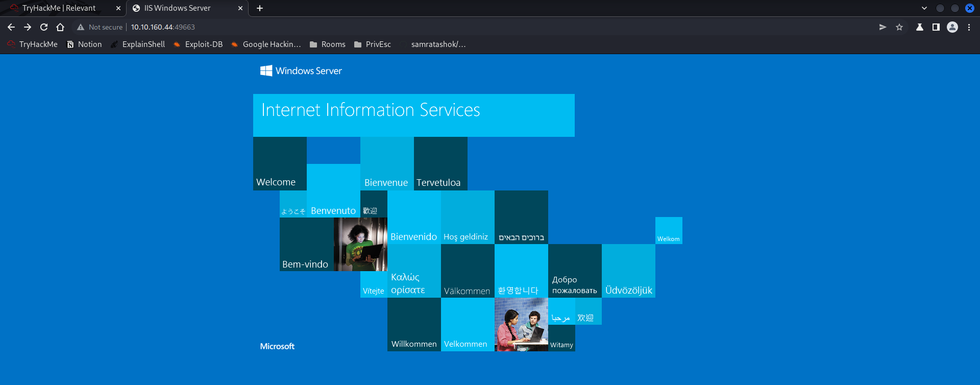Click the Tervetuloa tile
The image size is (980, 385).
(x=440, y=163)
